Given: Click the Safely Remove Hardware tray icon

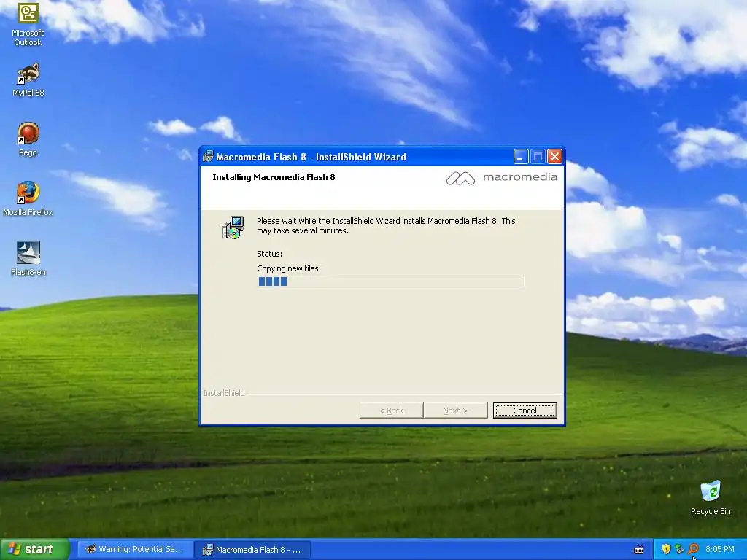Looking at the screenshot, I should pyautogui.click(x=679, y=550).
